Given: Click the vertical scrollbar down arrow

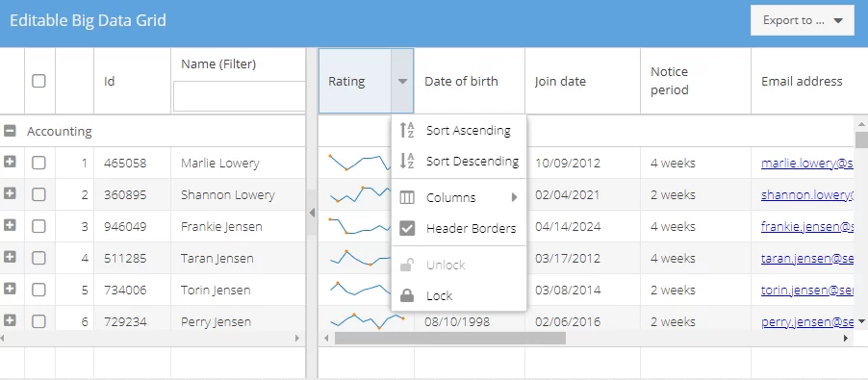Looking at the screenshot, I should click(861, 321).
